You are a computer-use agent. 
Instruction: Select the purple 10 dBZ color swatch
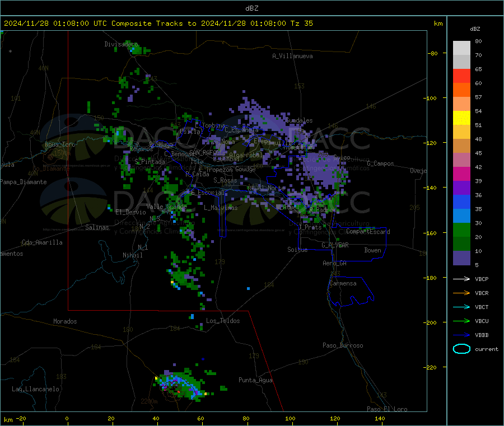click(461, 258)
